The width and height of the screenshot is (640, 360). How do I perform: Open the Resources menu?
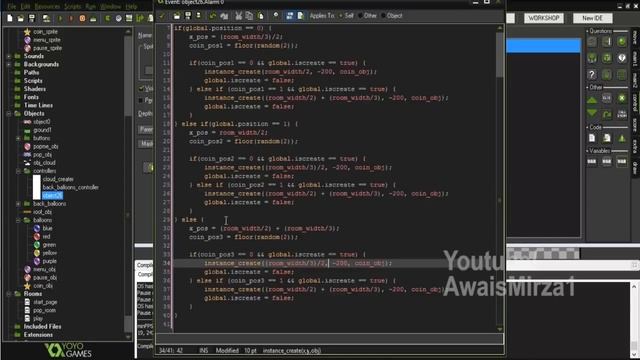(47, 7)
